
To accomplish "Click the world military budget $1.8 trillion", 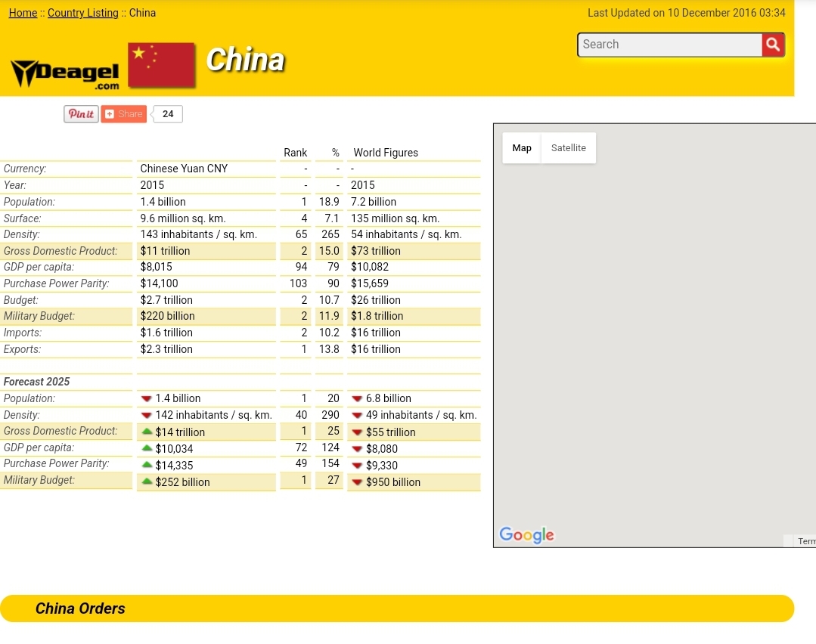I will pos(377,316).
